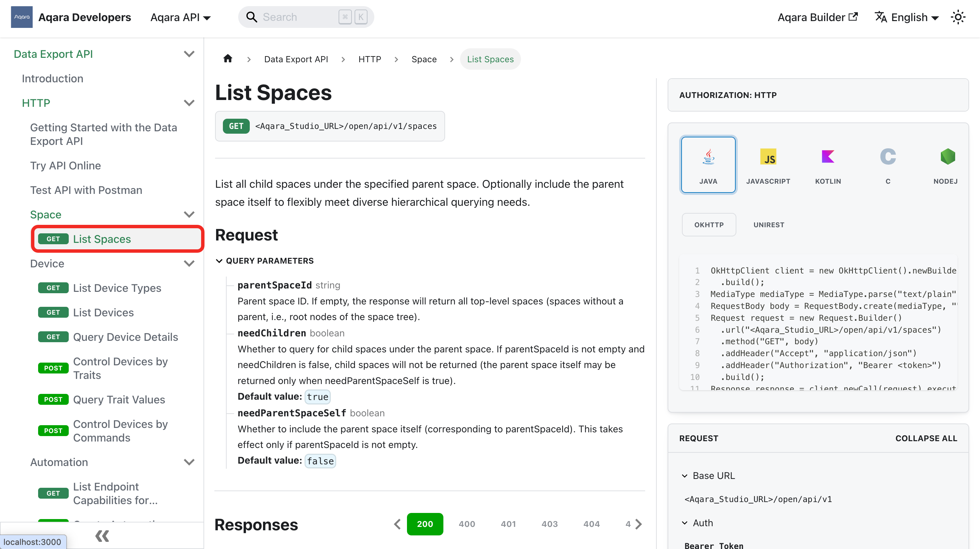This screenshot has height=549, width=980.
Task: Select the 401 response tab
Action: [x=508, y=524]
